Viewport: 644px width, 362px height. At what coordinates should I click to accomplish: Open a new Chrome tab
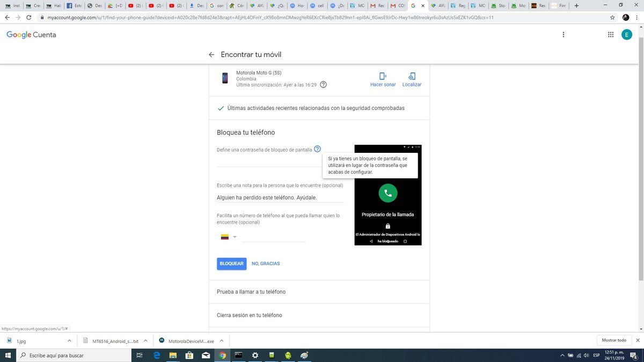(x=576, y=5)
